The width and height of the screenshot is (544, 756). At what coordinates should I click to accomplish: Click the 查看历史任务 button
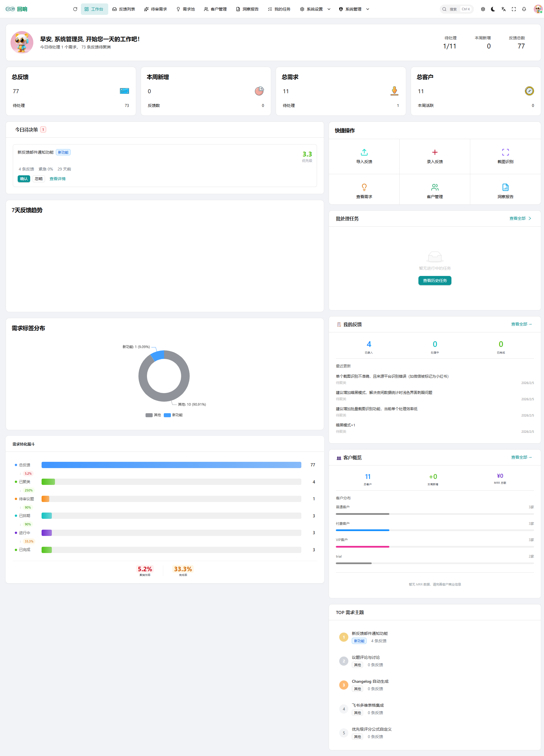pos(435,280)
